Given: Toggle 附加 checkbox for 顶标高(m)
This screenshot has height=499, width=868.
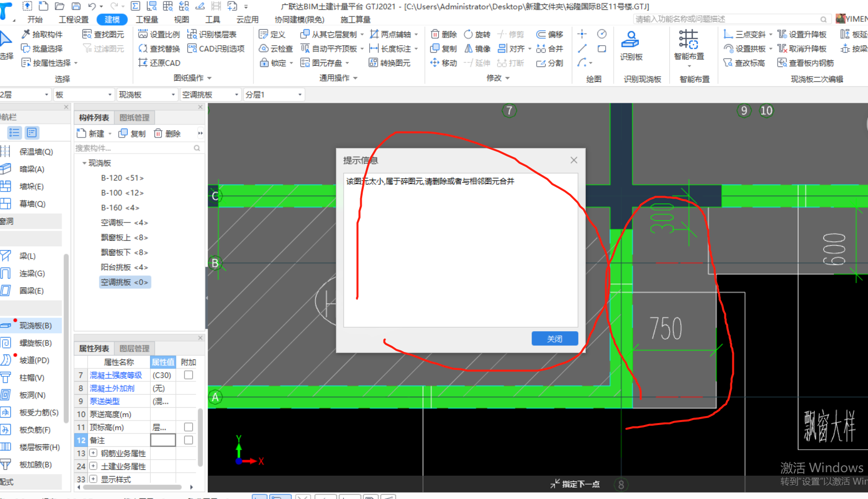Looking at the screenshot, I should pyautogui.click(x=188, y=427).
